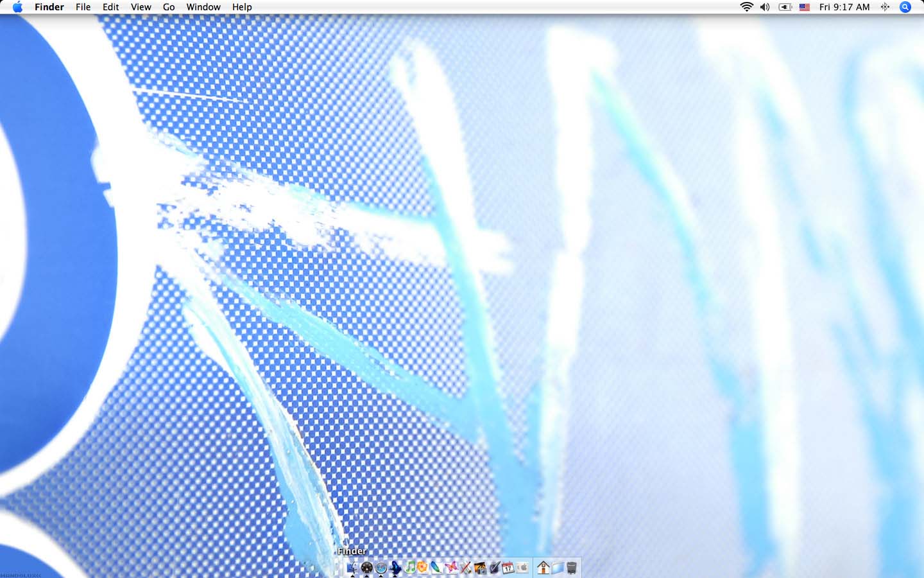Open Spotlight search
The width and height of the screenshot is (924, 578).
tap(905, 7)
